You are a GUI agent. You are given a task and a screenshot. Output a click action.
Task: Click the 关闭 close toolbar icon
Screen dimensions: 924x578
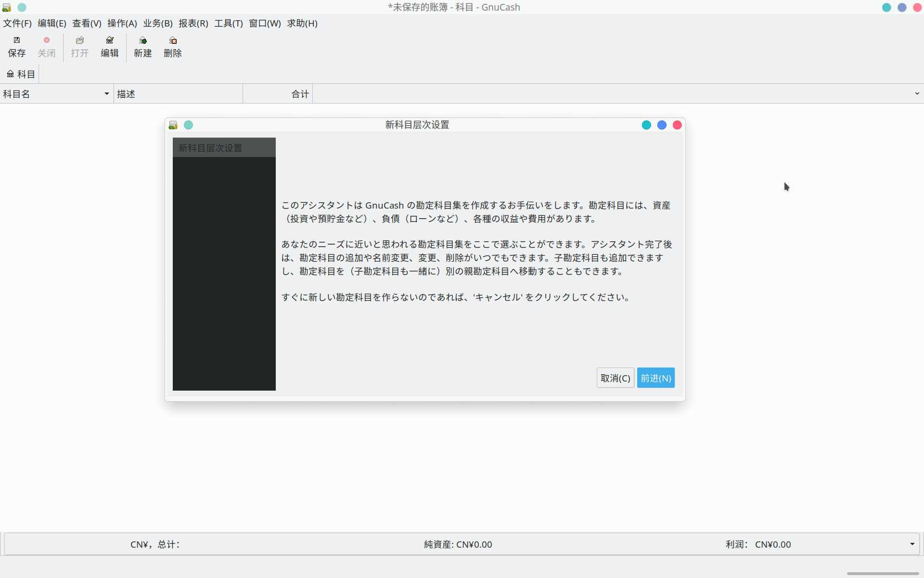tap(47, 40)
